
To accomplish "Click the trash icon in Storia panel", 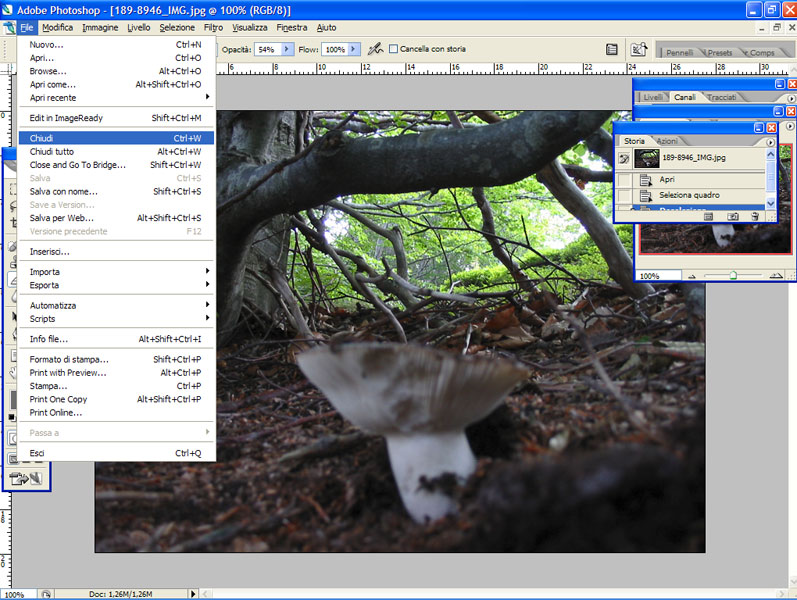I will click(x=755, y=215).
